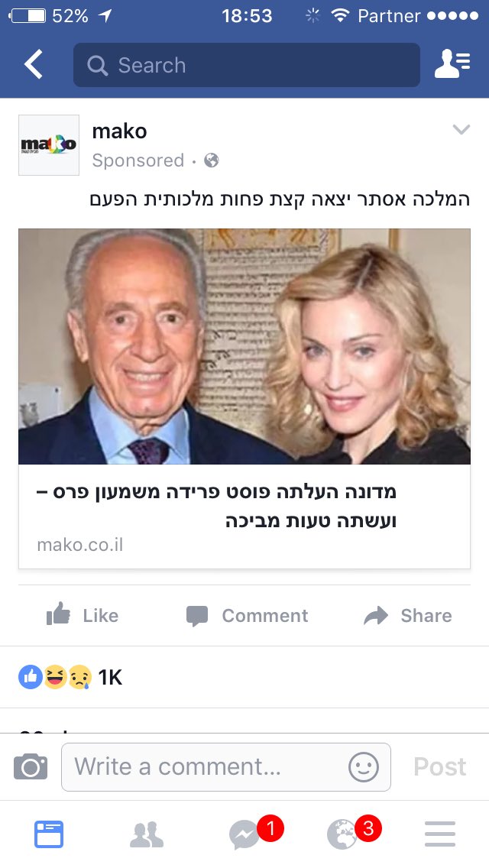Open the article photo
489x868 pixels.
(244, 347)
